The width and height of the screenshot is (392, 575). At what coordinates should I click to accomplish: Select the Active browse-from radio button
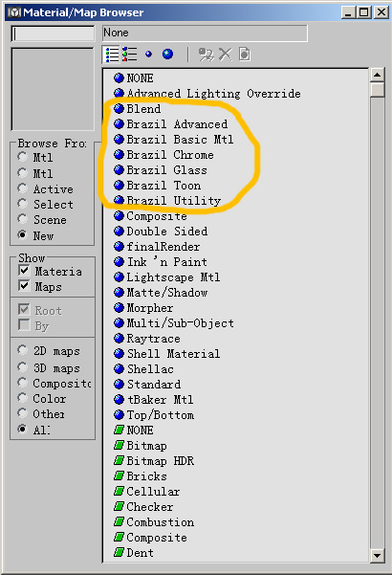point(23,188)
